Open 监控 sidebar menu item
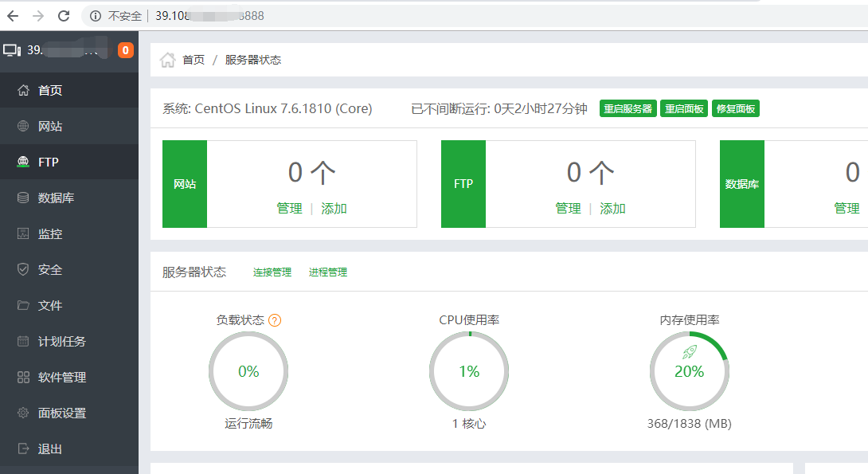This screenshot has width=868, height=474. (69, 233)
